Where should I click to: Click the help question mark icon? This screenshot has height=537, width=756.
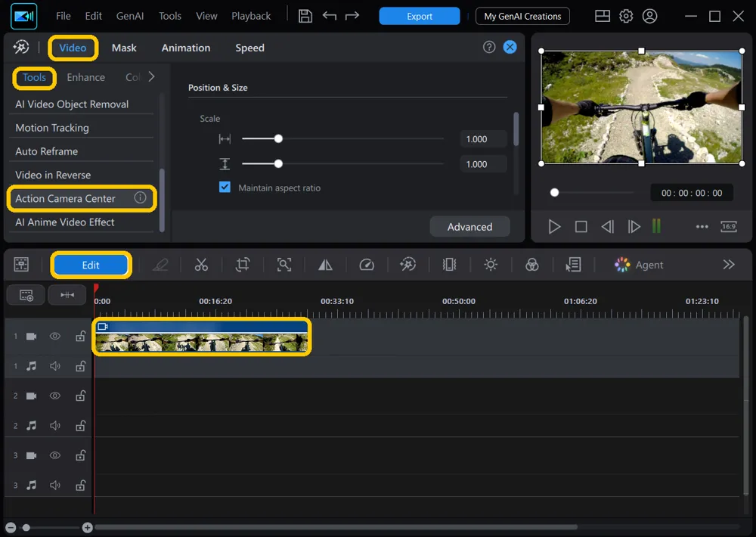489,47
